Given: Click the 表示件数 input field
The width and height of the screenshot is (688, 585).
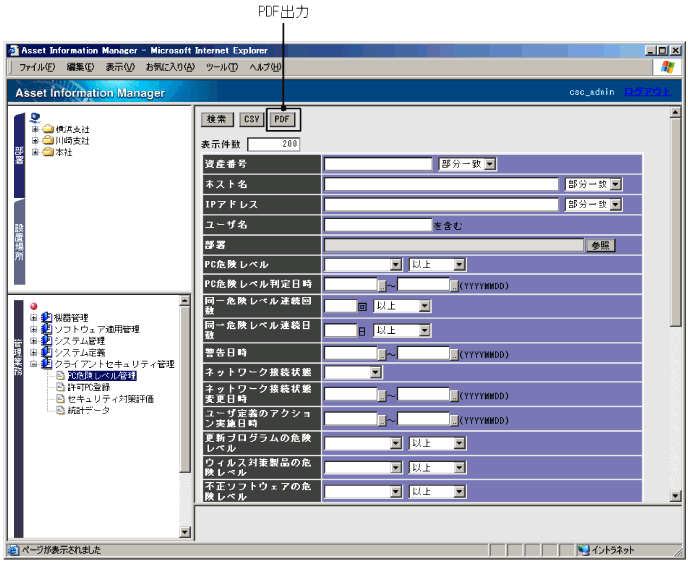Looking at the screenshot, I should pos(274,144).
